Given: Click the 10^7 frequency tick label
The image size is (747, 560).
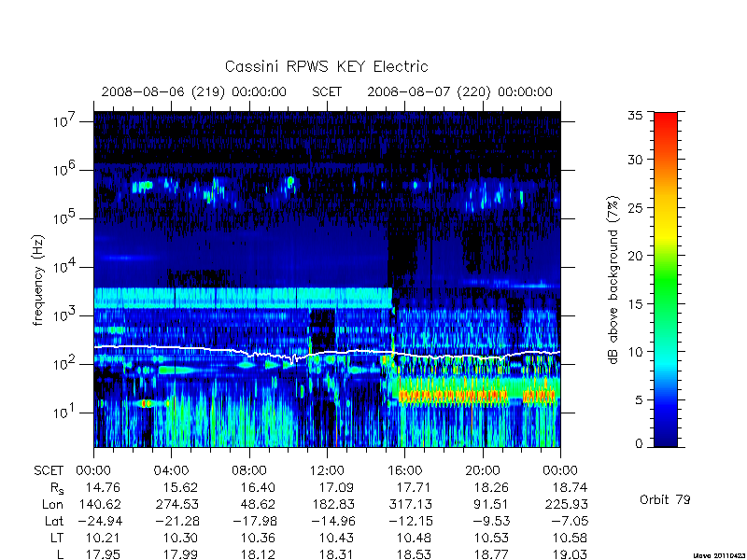Looking at the screenshot, I should 63,121.
